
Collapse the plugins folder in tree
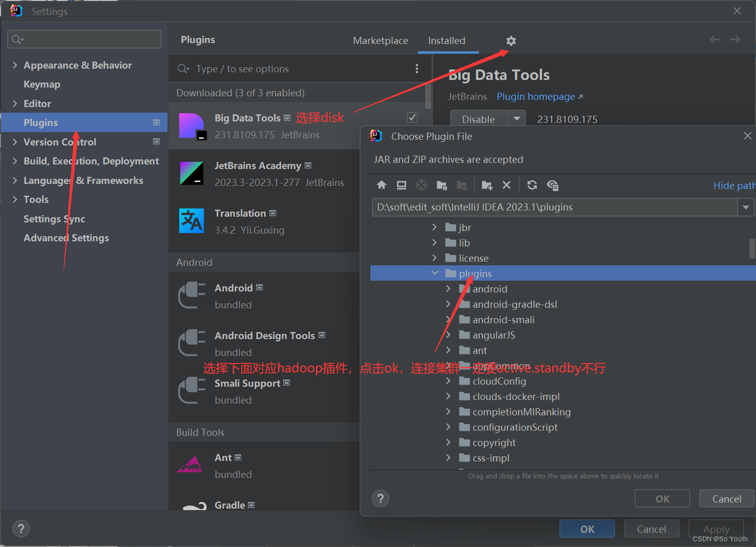(x=435, y=273)
